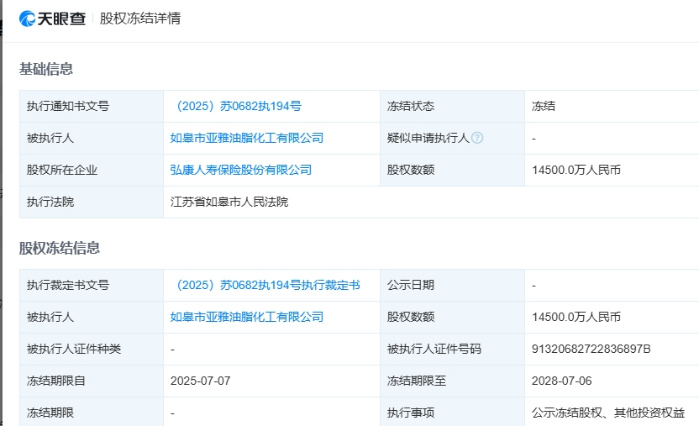Image resolution: width=699 pixels, height=426 pixels.
Task: Select the ID number 91320682722836897B
Action: point(591,349)
